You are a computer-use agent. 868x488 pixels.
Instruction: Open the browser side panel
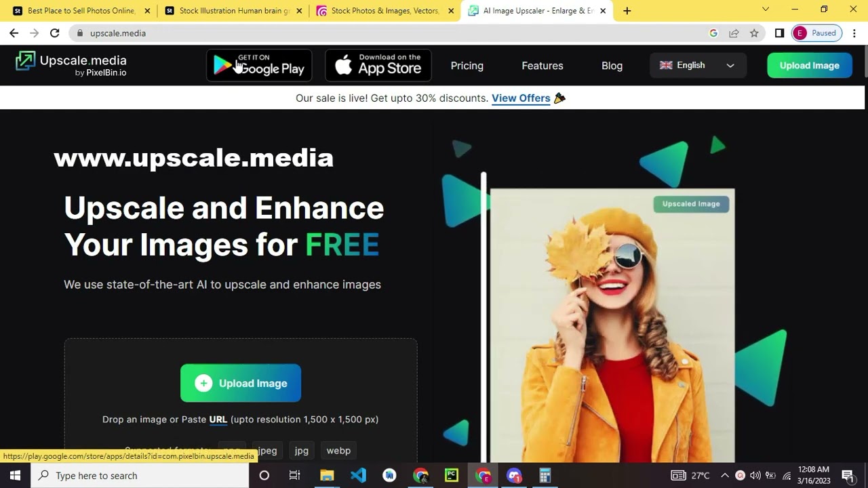[x=780, y=33]
